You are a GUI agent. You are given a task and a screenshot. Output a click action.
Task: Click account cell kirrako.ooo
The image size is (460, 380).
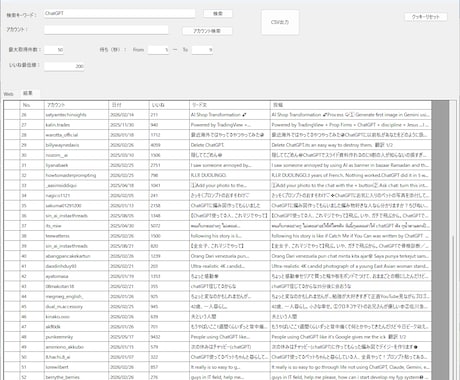point(76,317)
